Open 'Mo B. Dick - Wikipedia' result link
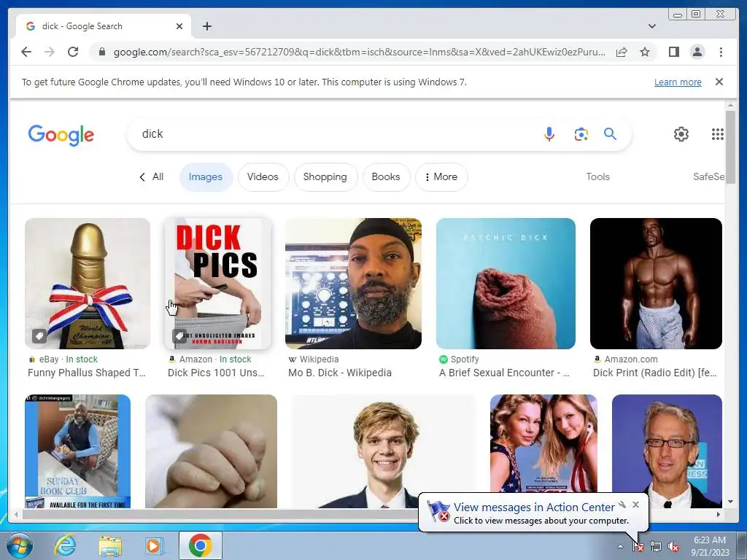This screenshot has height=560, width=747. coord(340,373)
